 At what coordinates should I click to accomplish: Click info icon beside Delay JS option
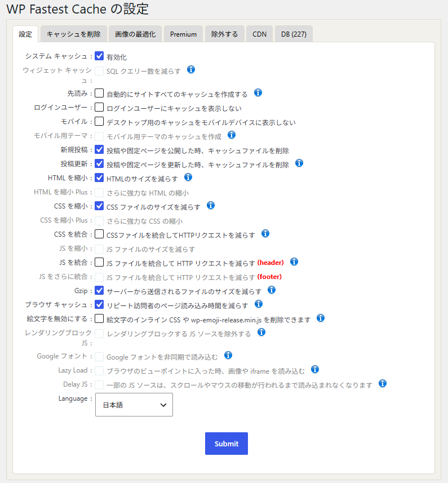click(383, 383)
